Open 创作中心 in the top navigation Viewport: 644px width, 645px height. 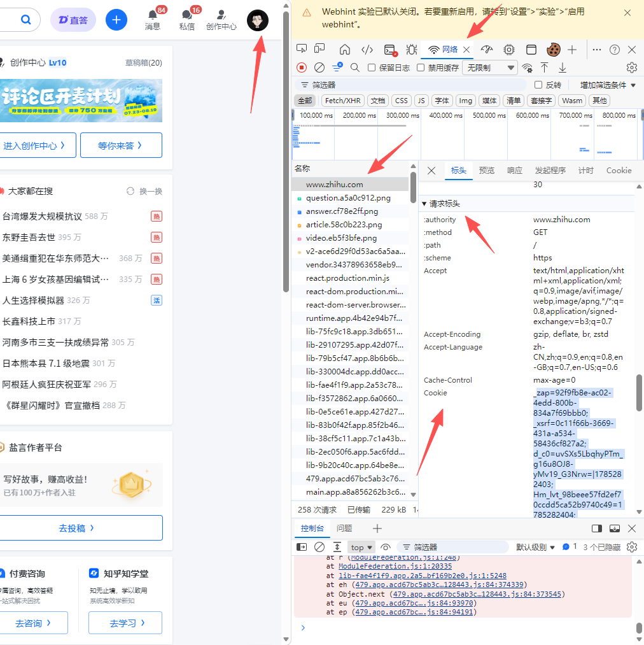point(221,20)
